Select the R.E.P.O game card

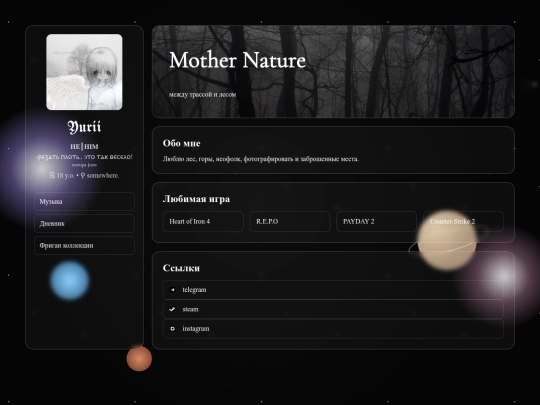point(290,221)
